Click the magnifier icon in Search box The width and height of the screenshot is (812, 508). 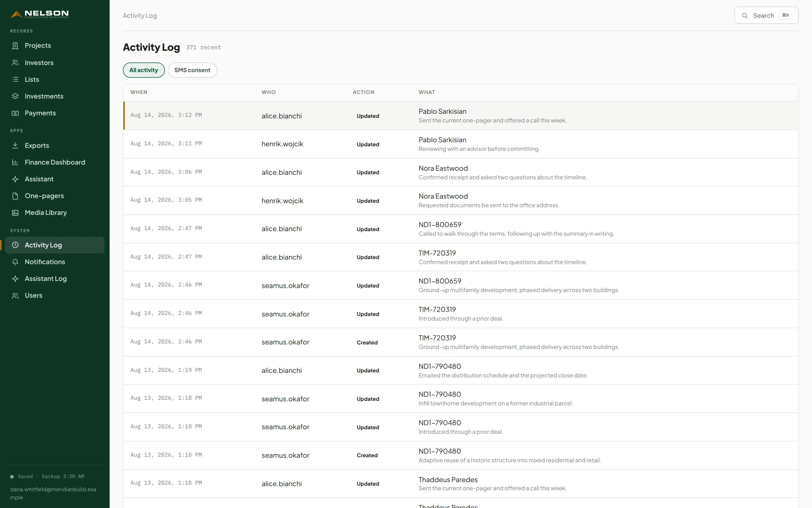click(745, 15)
